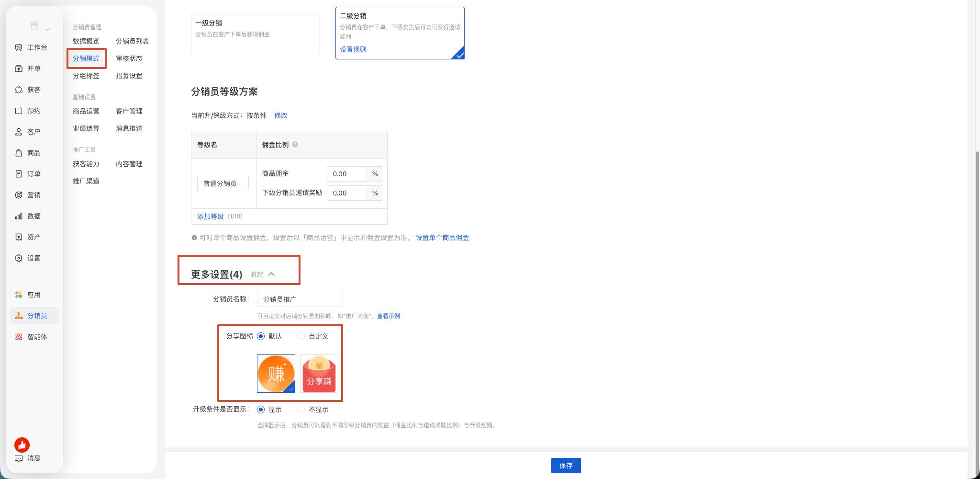Open 分销模式 in the submenu
980x479 pixels.
pyautogui.click(x=86, y=58)
